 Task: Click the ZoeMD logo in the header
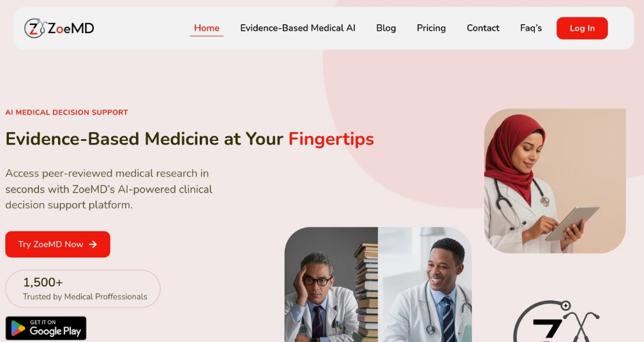[59, 28]
